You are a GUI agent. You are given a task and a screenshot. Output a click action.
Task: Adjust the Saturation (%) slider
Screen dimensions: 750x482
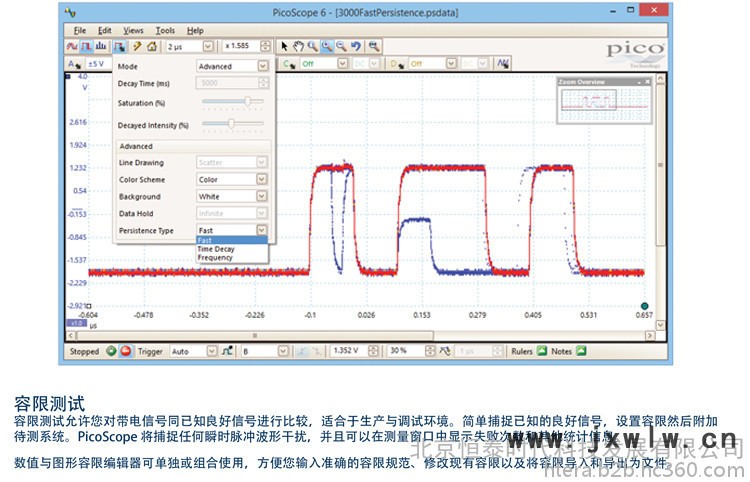pos(233,101)
